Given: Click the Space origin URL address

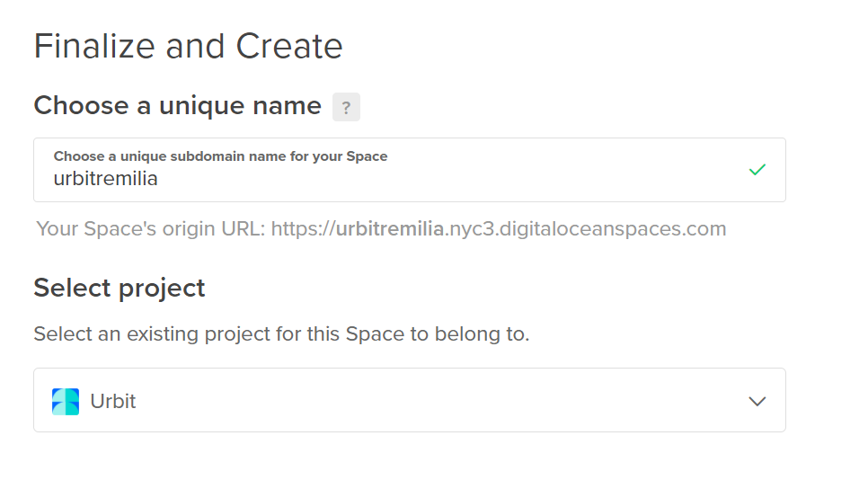Looking at the screenshot, I should coord(498,228).
